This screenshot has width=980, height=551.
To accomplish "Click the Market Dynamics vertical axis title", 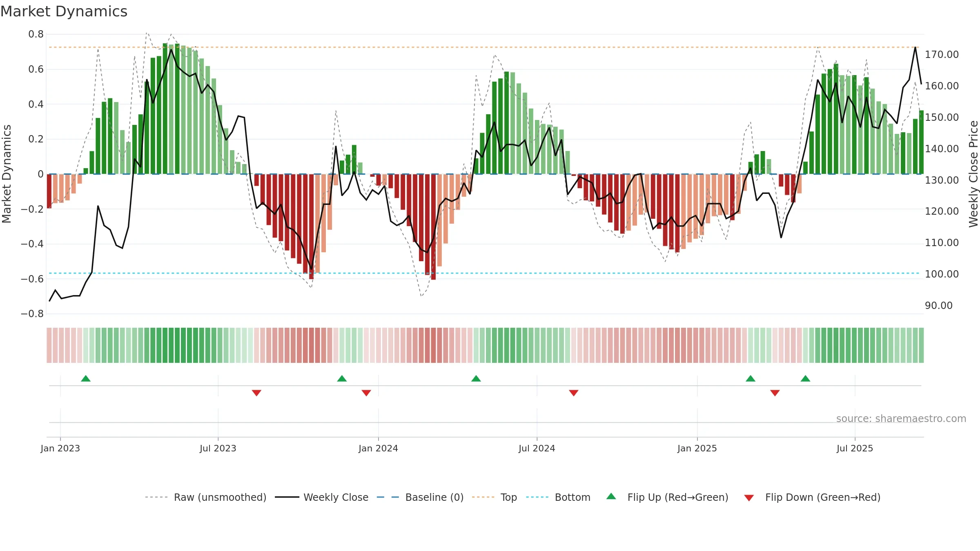I will [7, 174].
